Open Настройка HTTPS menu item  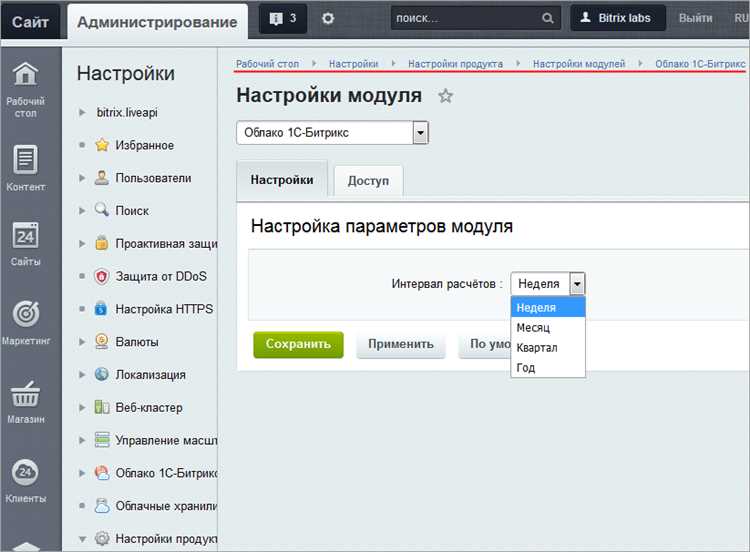coord(164,309)
